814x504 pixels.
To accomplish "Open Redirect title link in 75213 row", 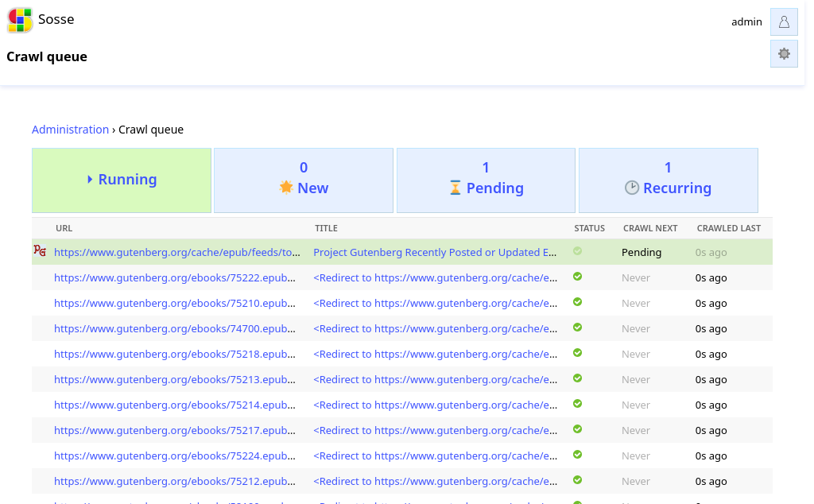I will click(x=435, y=379).
